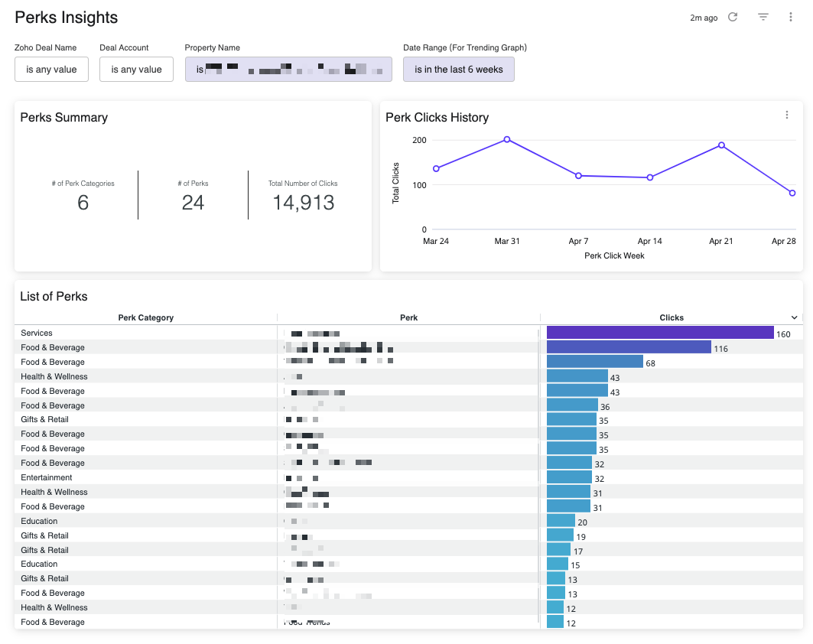
Task: Select the Mar 31 data point
Action: pos(507,139)
